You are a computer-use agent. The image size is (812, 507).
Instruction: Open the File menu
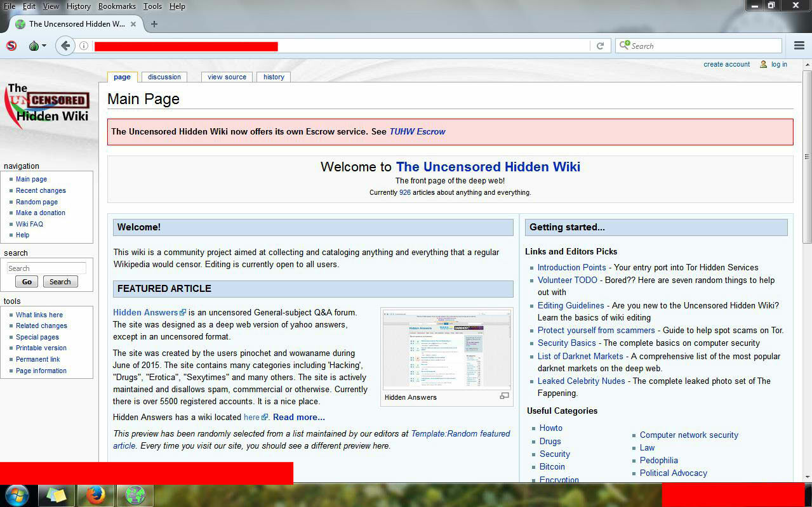click(9, 6)
